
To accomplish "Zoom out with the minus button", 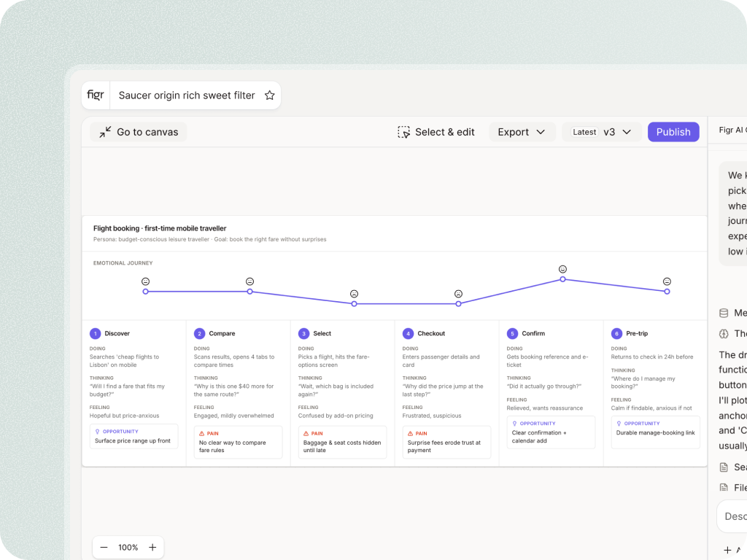I will click(x=104, y=547).
